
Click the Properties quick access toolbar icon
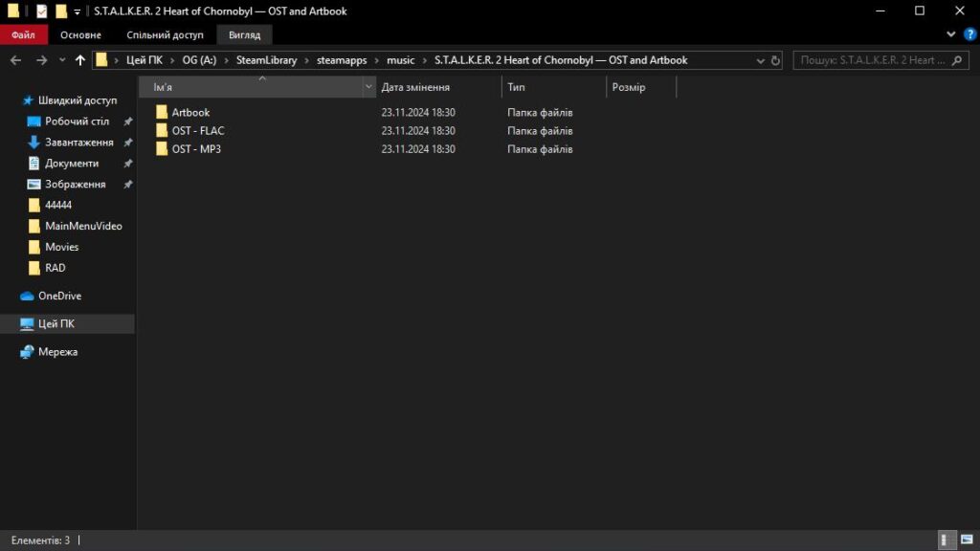pyautogui.click(x=41, y=11)
